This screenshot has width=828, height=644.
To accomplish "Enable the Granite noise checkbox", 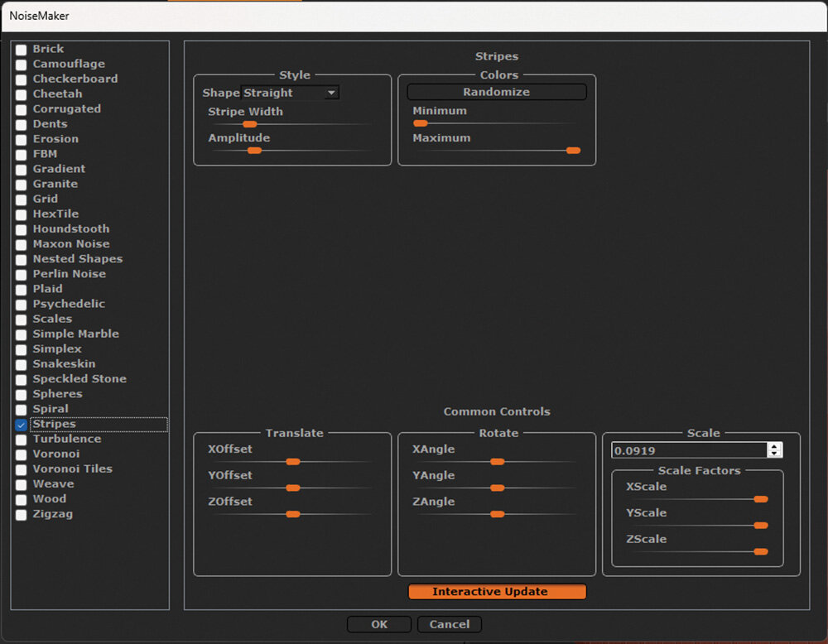I will [x=22, y=185].
